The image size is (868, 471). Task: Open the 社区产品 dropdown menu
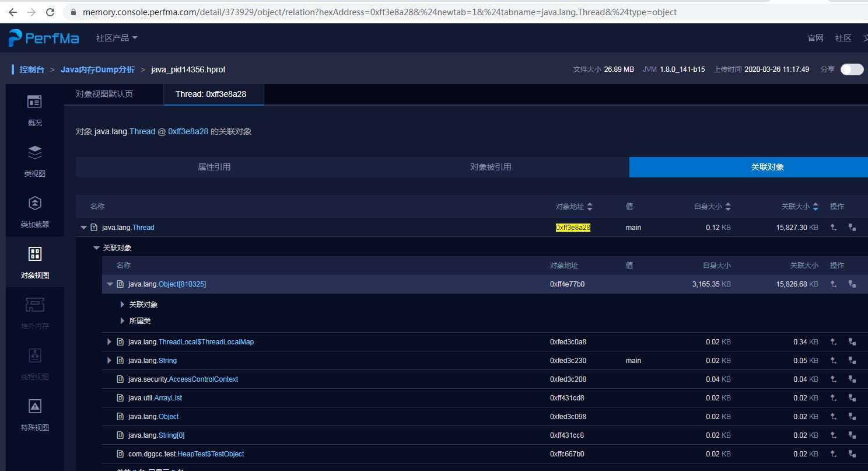pos(117,38)
